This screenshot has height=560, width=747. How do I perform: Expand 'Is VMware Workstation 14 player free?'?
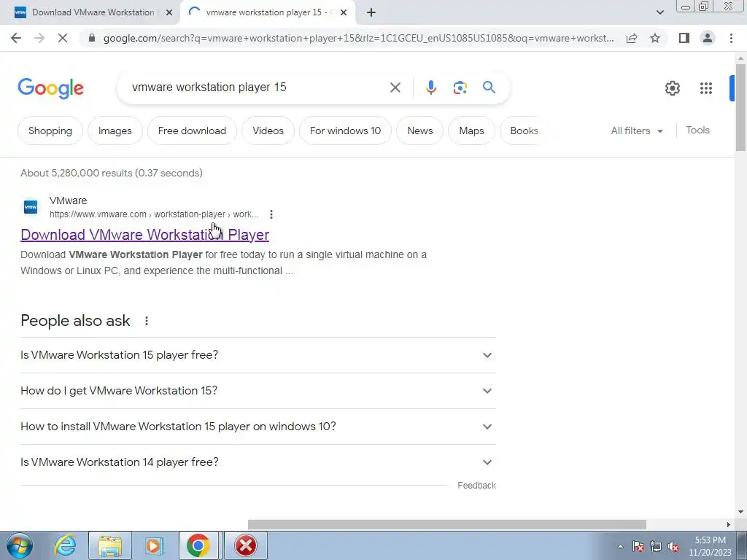click(x=258, y=462)
